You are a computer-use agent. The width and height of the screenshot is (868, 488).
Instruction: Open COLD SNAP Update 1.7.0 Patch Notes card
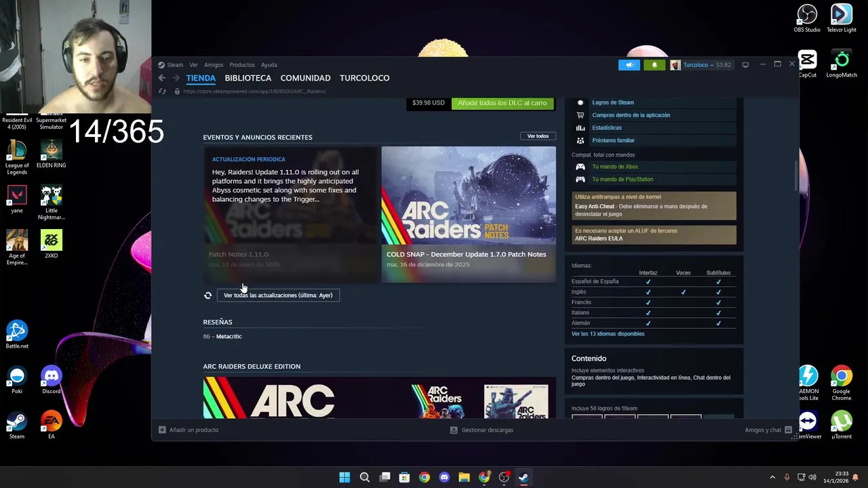click(469, 214)
